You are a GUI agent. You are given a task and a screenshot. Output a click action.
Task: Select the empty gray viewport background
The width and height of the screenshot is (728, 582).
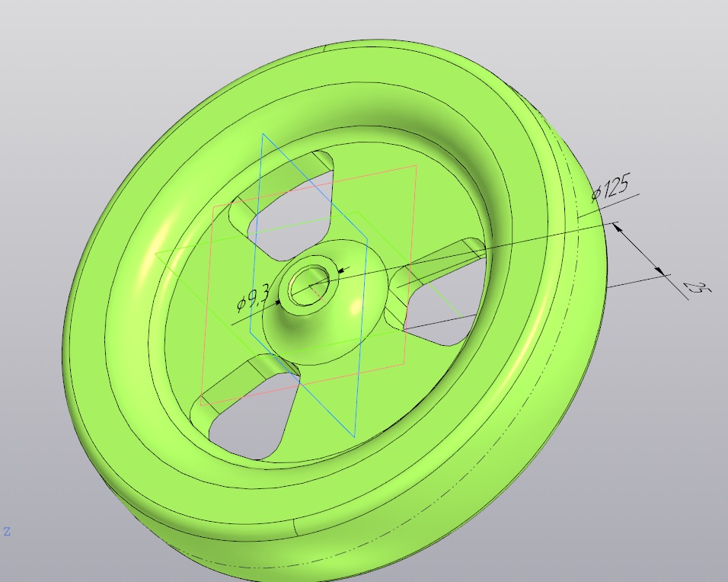pyautogui.click(x=93, y=69)
